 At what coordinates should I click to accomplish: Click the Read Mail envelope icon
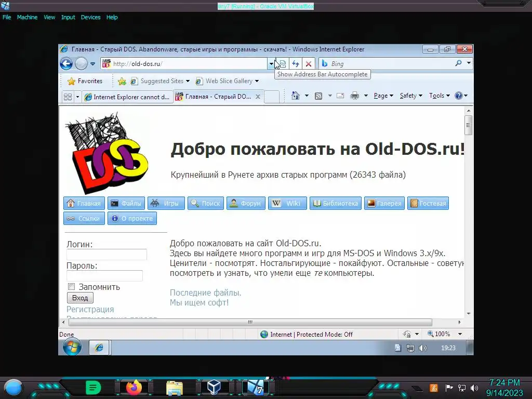pos(340,96)
